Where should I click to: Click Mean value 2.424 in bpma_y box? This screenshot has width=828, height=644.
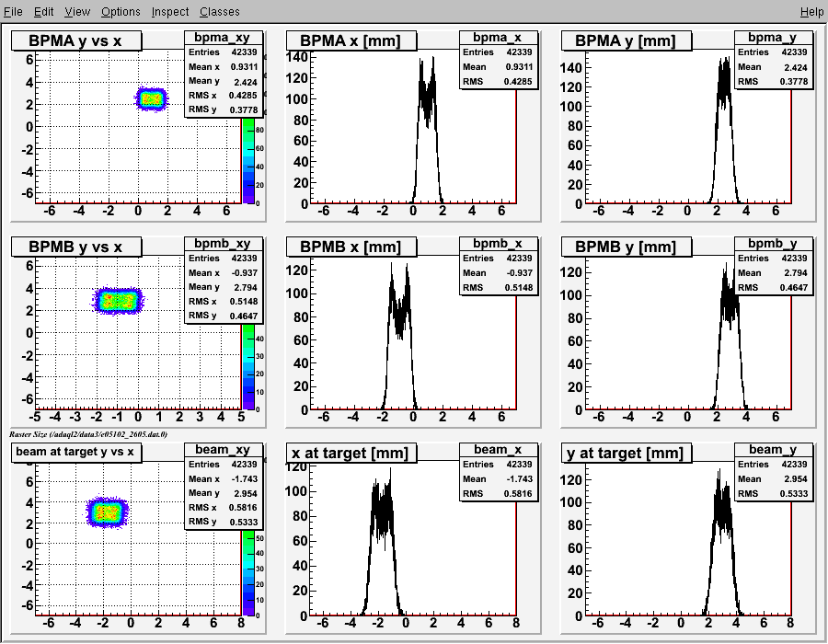tap(795, 67)
